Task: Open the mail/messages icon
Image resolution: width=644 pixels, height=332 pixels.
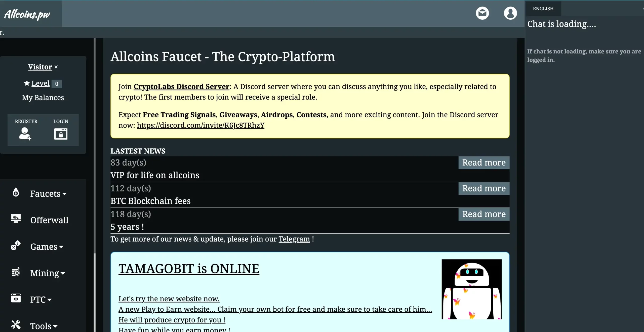Action: [x=482, y=13]
